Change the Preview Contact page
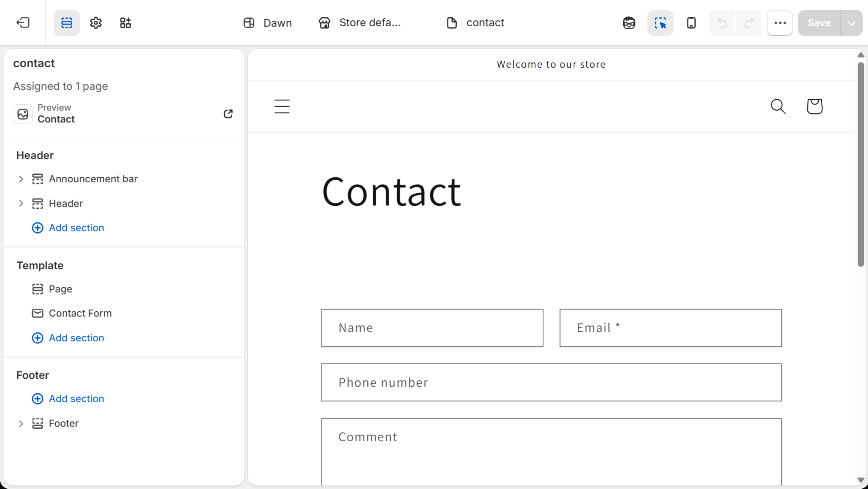 tap(56, 114)
